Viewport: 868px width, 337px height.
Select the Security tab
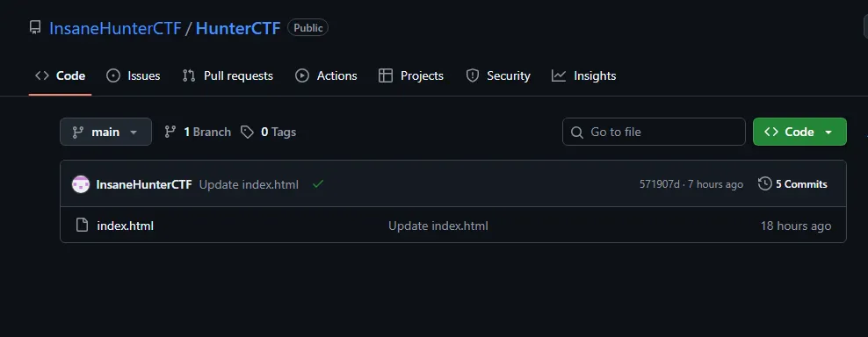[x=498, y=75]
